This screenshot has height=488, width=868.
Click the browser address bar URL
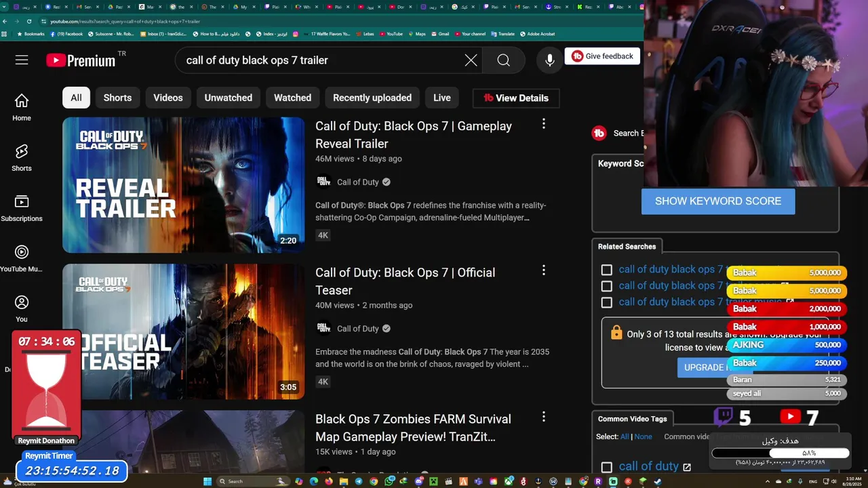125,21
